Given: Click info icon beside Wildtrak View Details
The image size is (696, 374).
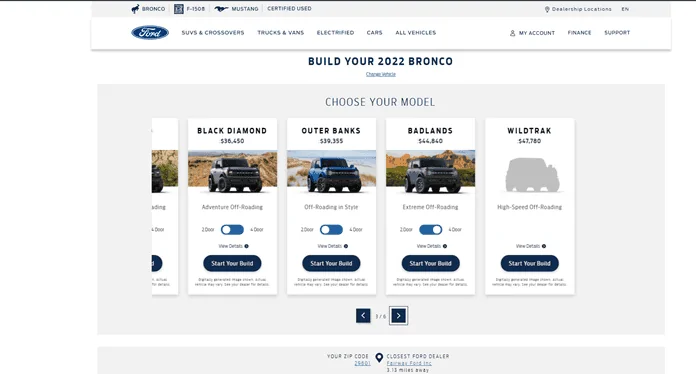Looking at the screenshot, I should click(544, 246).
